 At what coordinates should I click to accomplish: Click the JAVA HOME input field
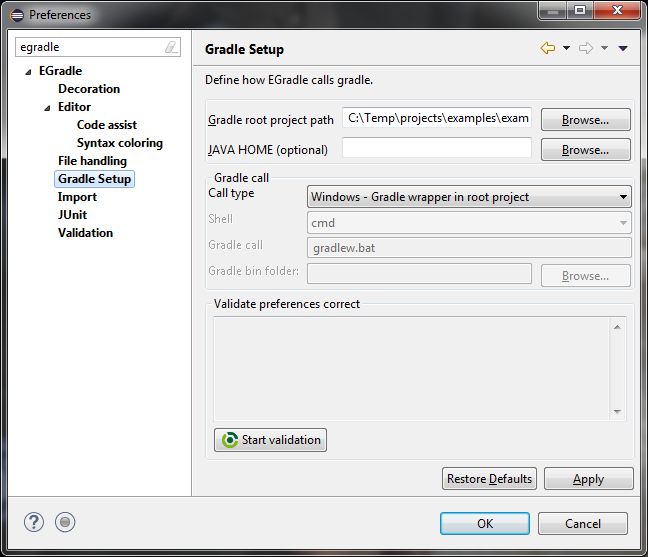pyautogui.click(x=437, y=148)
